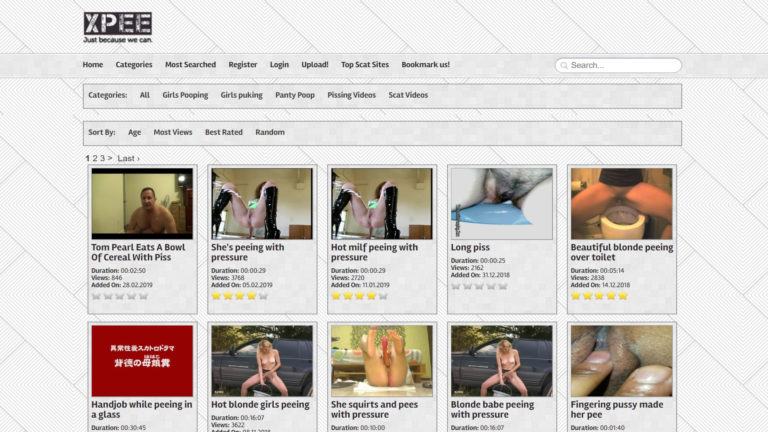Click the Login link
Viewport: 768px width, 432px height.
coord(279,65)
